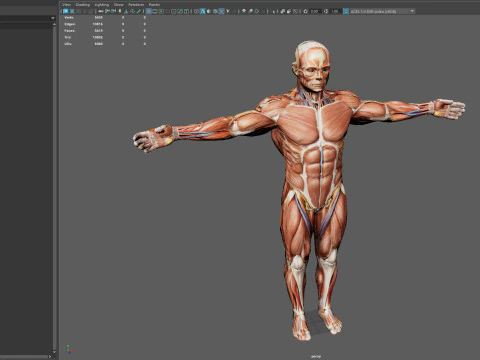The width and height of the screenshot is (480, 360).
Task: Click the X-Ray Joints icon
Action: [296, 11]
